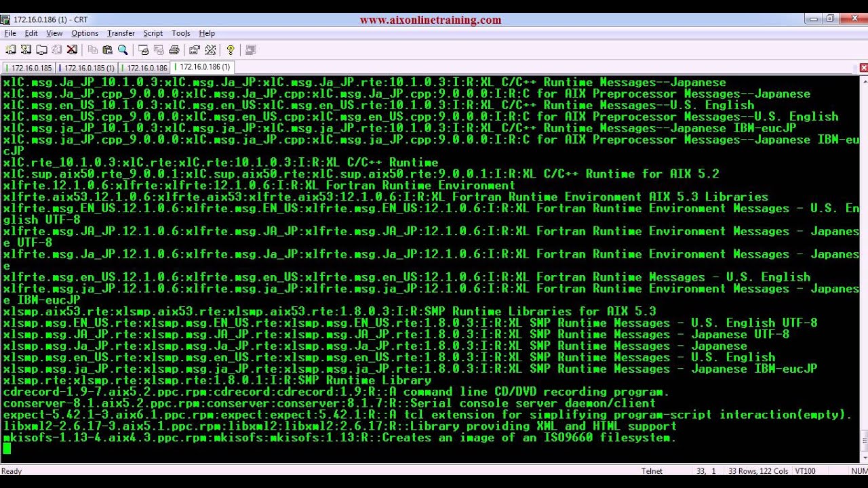Click 'Ready' in the status bar

12,471
